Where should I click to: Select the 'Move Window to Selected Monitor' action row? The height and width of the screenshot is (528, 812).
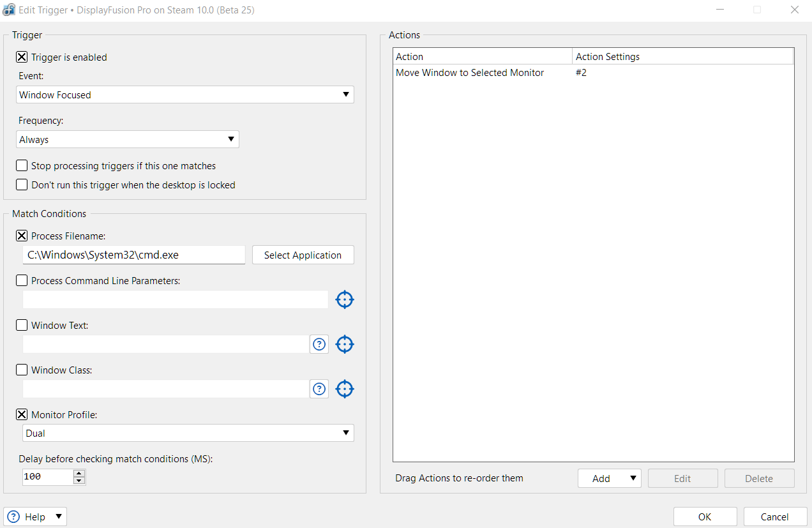pos(470,73)
